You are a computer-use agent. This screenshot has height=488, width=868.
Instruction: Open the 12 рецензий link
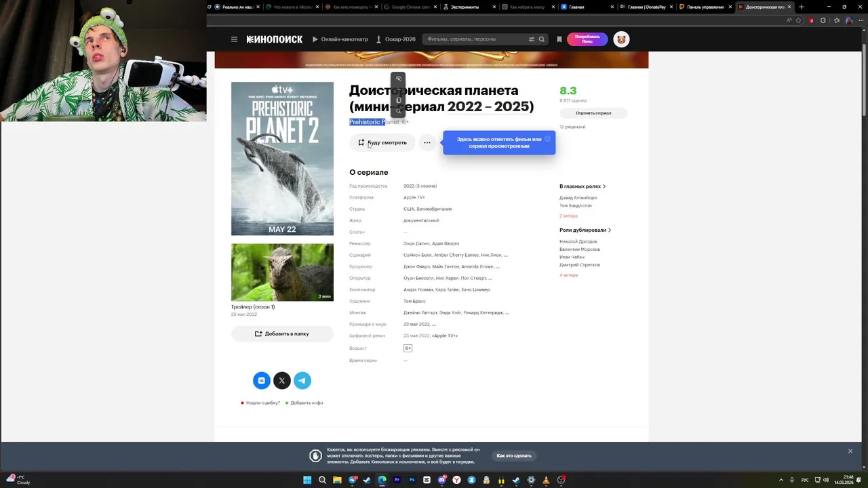tap(572, 127)
